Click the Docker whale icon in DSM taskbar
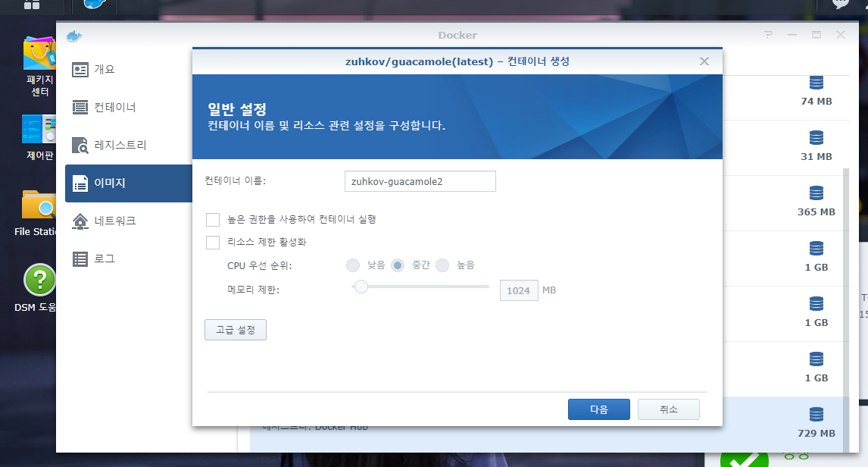 point(95,4)
